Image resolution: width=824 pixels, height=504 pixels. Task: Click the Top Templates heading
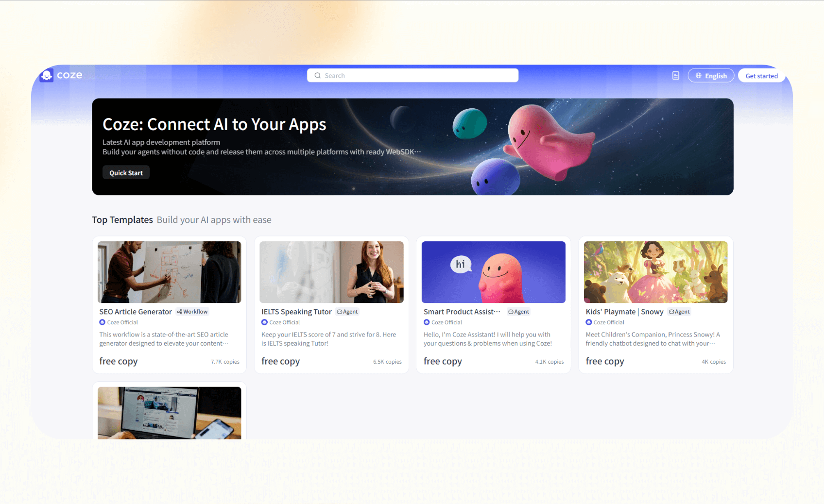[122, 219]
